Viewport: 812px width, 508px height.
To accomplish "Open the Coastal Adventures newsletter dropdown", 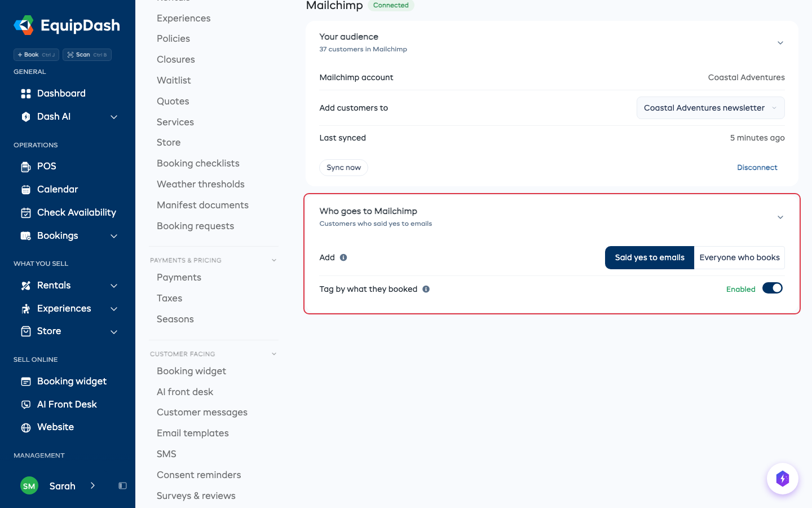I will (x=710, y=108).
